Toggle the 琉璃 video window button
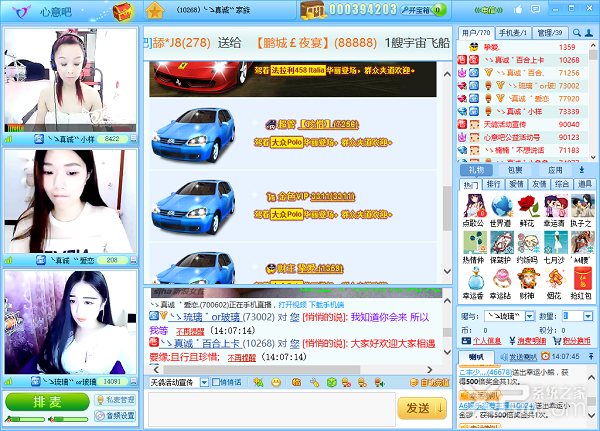This screenshot has height=431, width=600. pyautogui.click(x=133, y=381)
